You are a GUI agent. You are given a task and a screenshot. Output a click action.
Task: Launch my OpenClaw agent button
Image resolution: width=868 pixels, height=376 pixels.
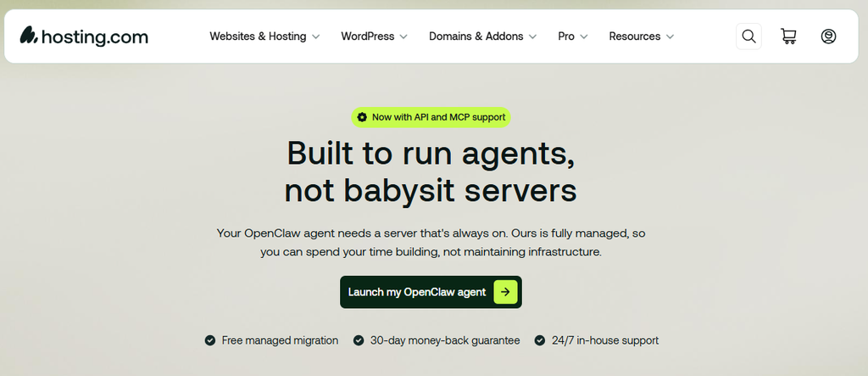click(x=431, y=292)
